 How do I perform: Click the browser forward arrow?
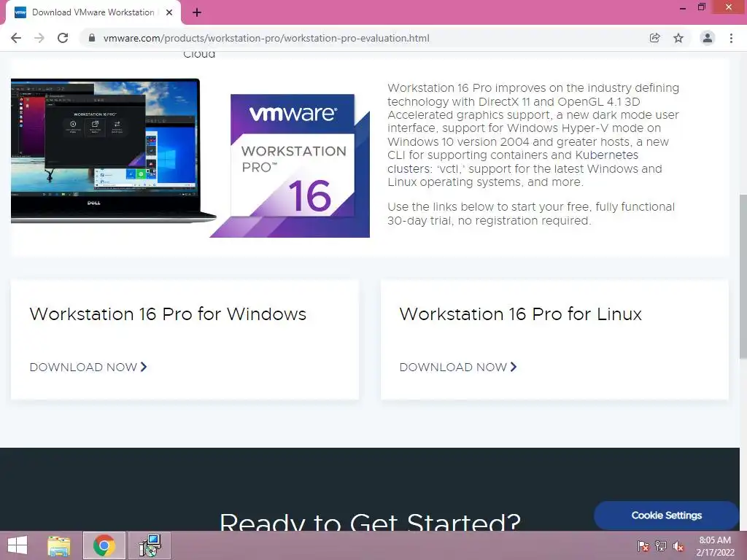[39, 38]
